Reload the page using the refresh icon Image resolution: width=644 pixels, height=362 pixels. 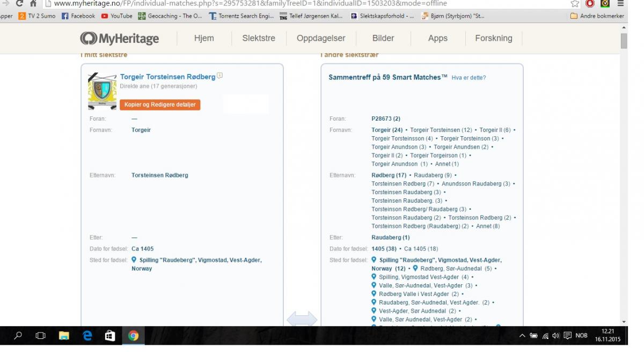pyautogui.click(x=20, y=4)
